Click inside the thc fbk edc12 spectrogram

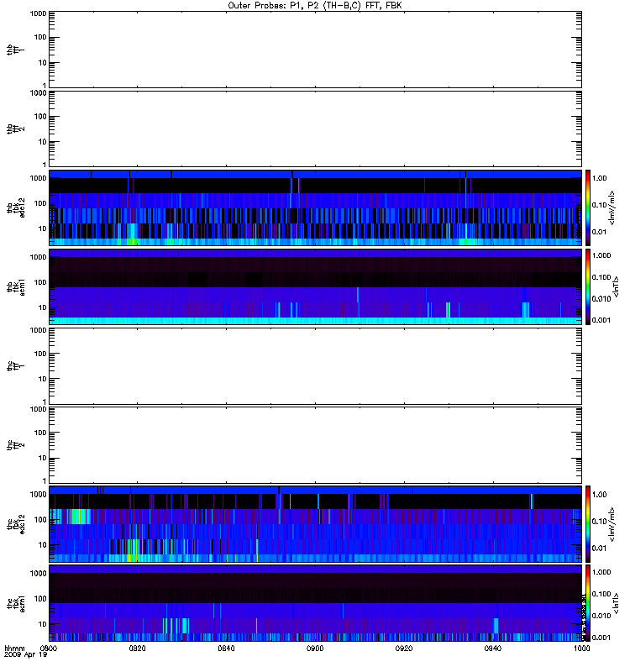315,523
